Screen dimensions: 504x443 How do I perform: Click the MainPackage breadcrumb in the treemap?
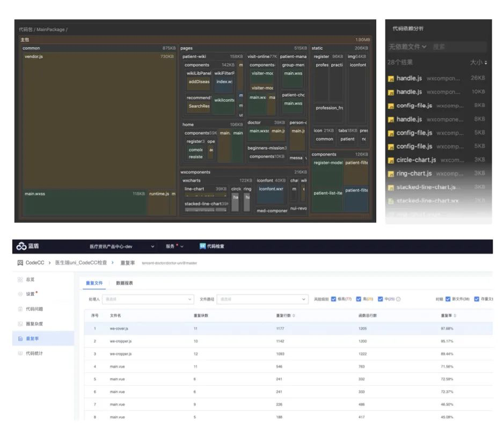pos(50,29)
